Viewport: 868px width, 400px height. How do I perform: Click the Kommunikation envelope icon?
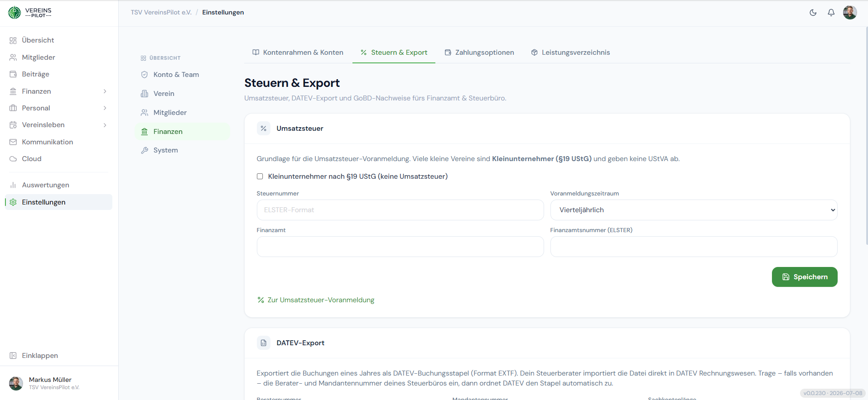pyautogui.click(x=13, y=142)
